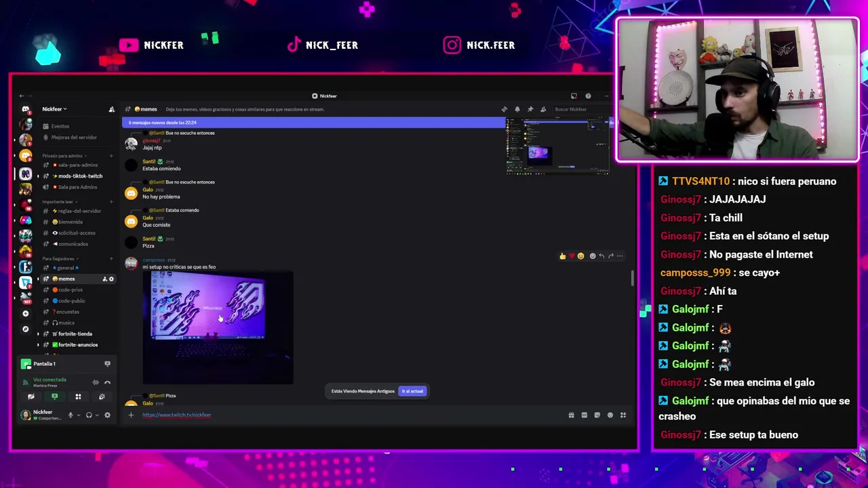Mute microphone in user panel
The height and width of the screenshot is (488, 868).
tap(70, 415)
